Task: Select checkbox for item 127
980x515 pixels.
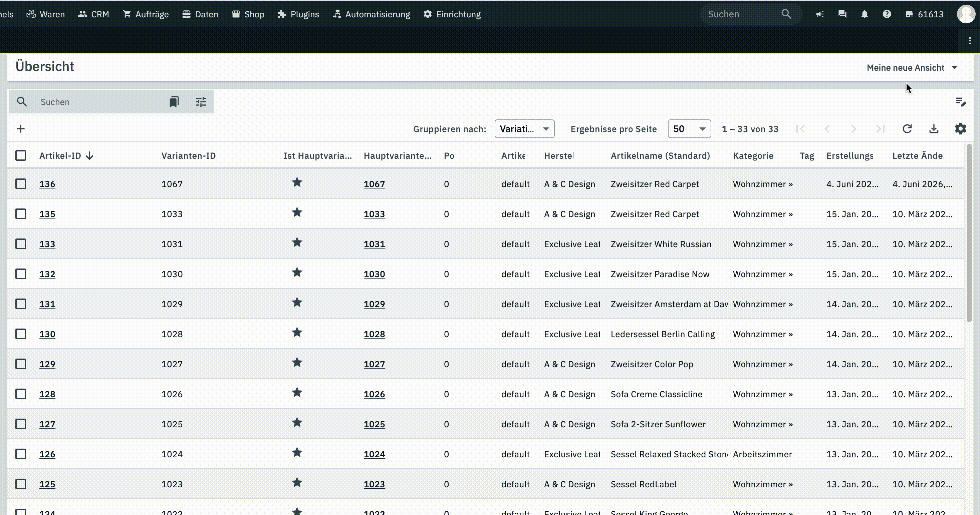Action: pos(21,424)
